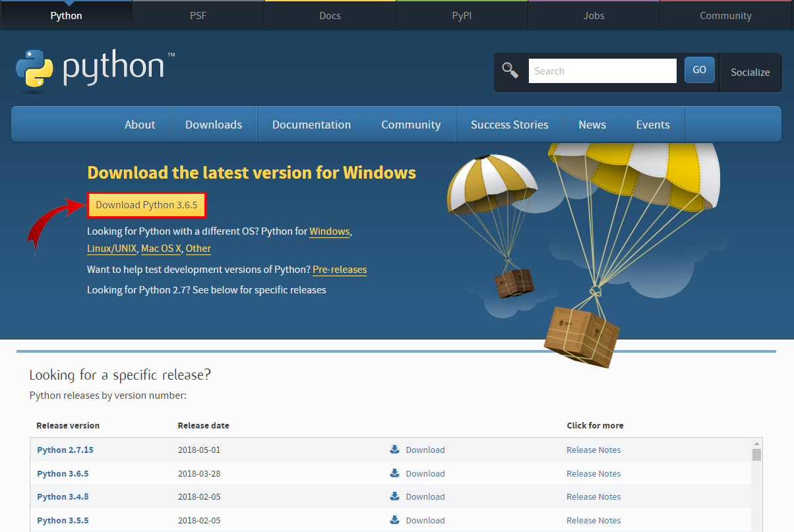Open the Python 3.6.5 release link
This screenshot has width=794, height=532.
pyautogui.click(x=63, y=473)
